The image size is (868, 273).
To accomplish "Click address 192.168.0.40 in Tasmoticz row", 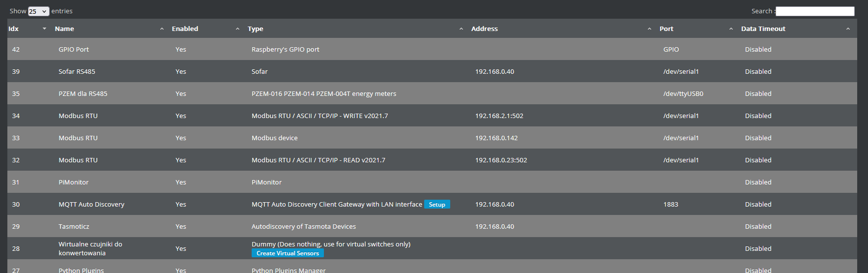I will point(494,226).
